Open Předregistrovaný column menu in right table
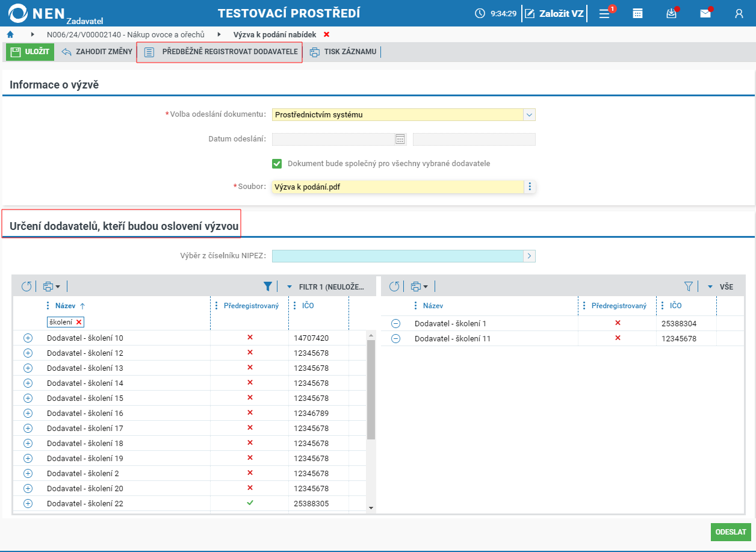This screenshot has height=552, width=756. coord(584,306)
